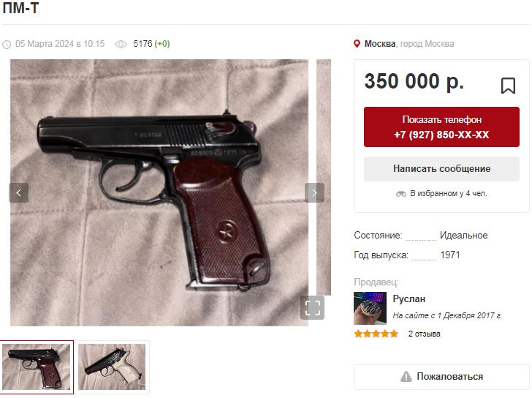
Task: Bookmark this listing with the bookmark icon
Action: [x=508, y=86]
